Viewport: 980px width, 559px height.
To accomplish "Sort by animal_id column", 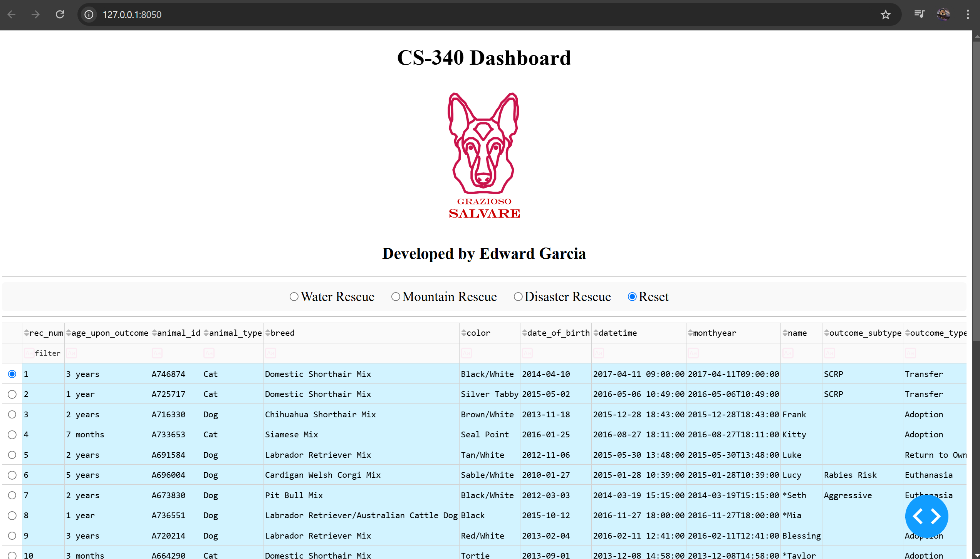I will (154, 333).
